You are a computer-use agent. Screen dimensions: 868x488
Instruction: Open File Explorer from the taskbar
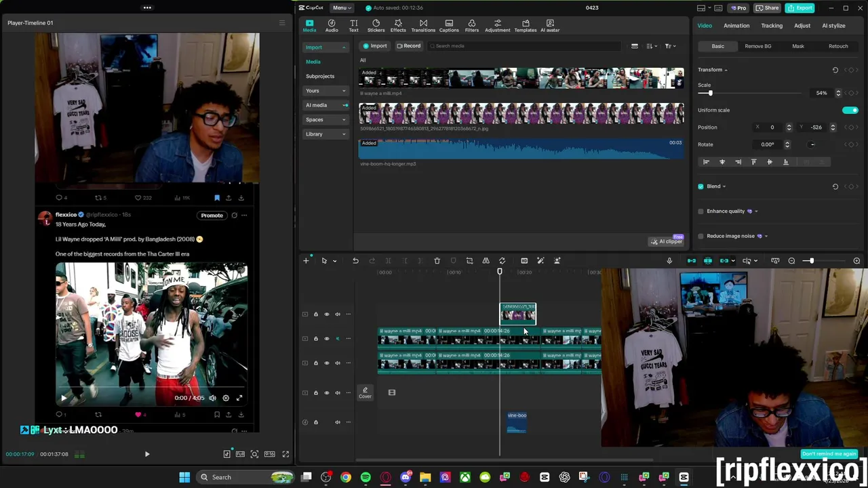pos(425,477)
